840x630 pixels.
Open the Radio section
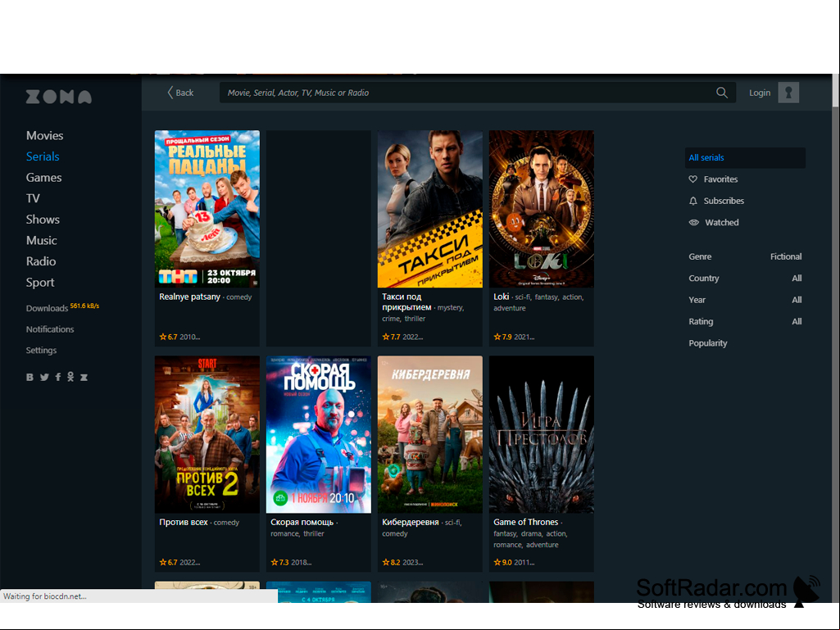coord(41,261)
